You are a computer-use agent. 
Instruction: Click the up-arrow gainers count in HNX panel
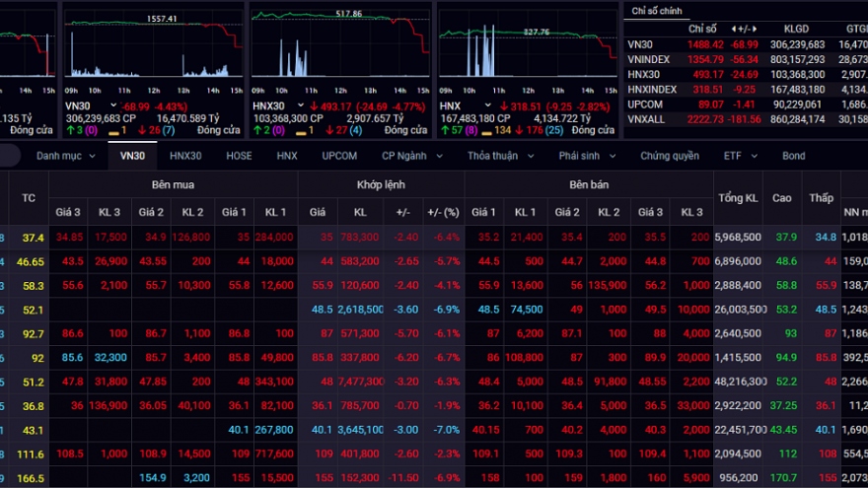[x=452, y=130]
